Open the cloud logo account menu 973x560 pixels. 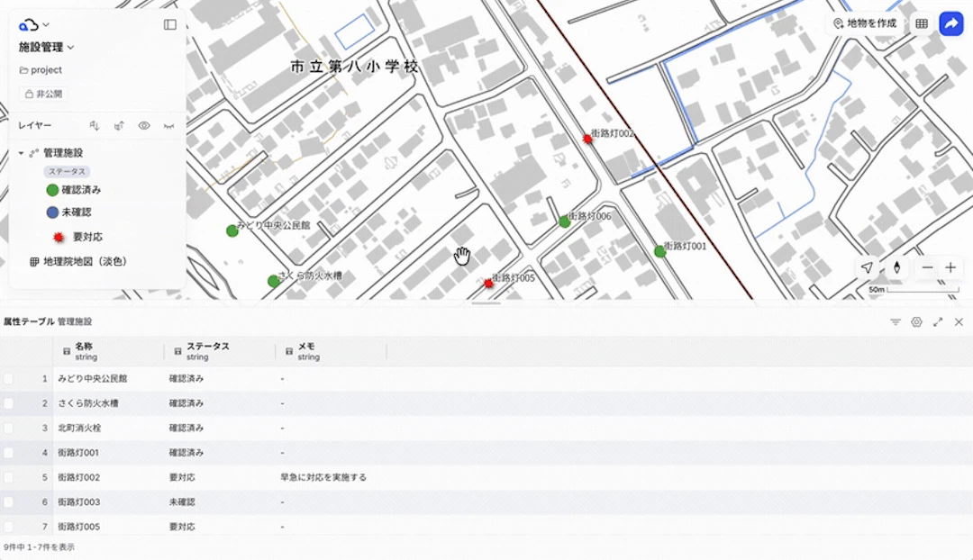click(33, 25)
